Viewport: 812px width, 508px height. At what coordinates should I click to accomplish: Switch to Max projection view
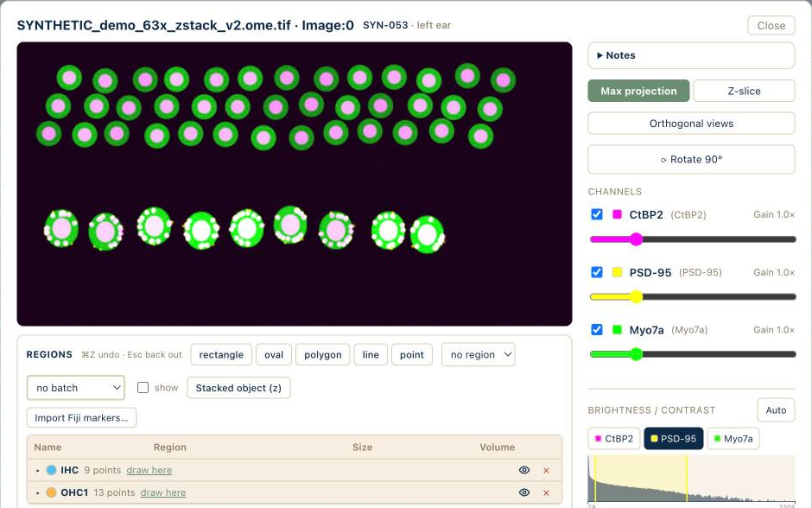point(638,91)
